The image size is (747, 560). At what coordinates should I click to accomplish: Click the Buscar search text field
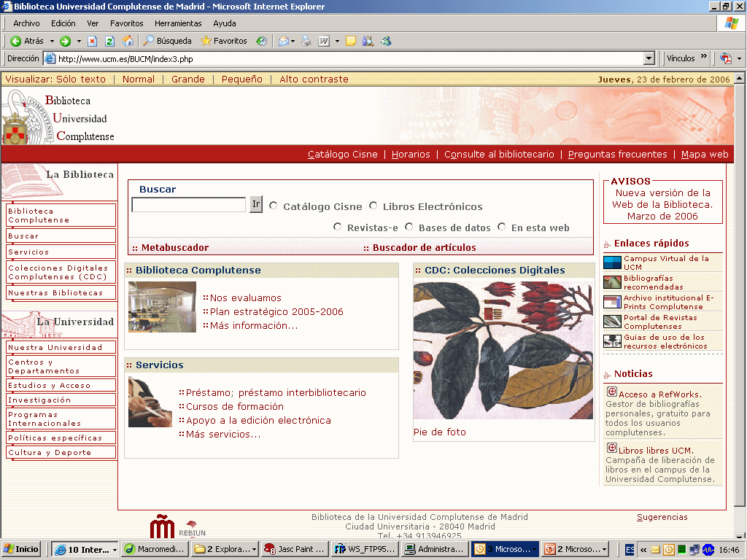pyautogui.click(x=189, y=205)
